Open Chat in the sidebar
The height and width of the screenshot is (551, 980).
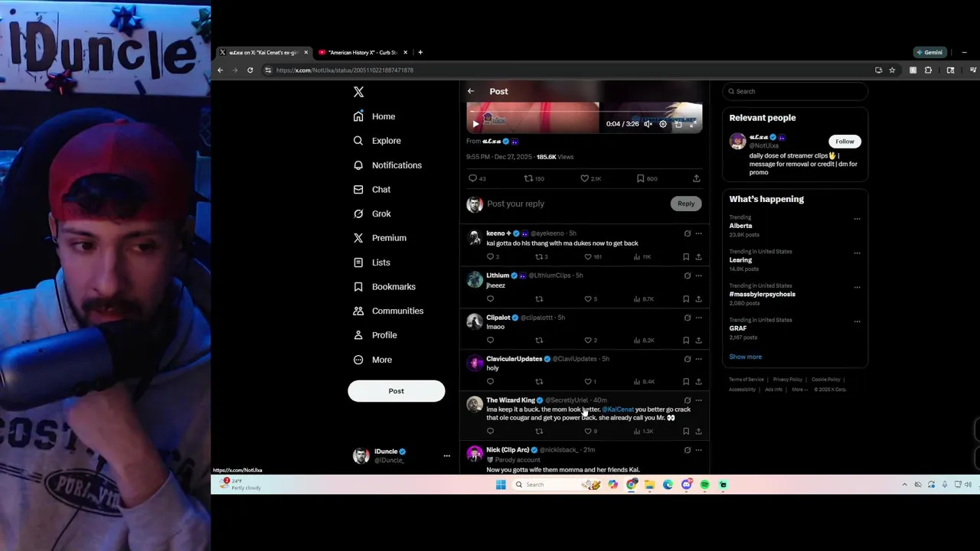click(371, 190)
